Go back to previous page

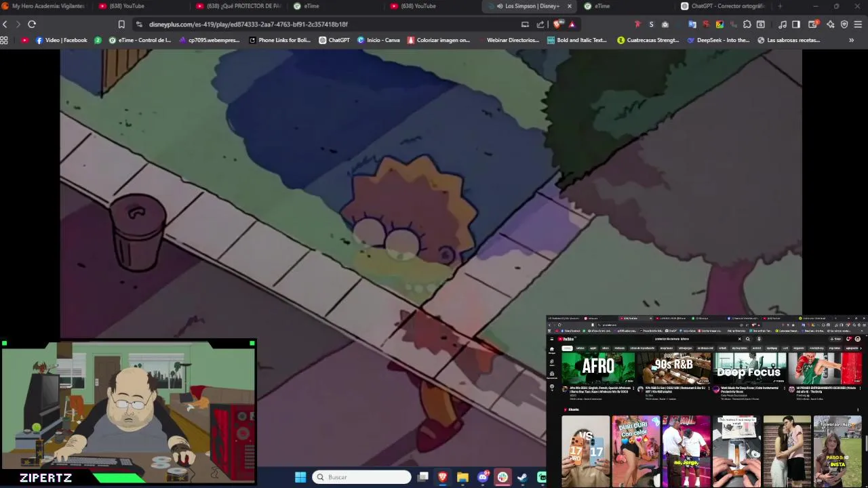5,24
